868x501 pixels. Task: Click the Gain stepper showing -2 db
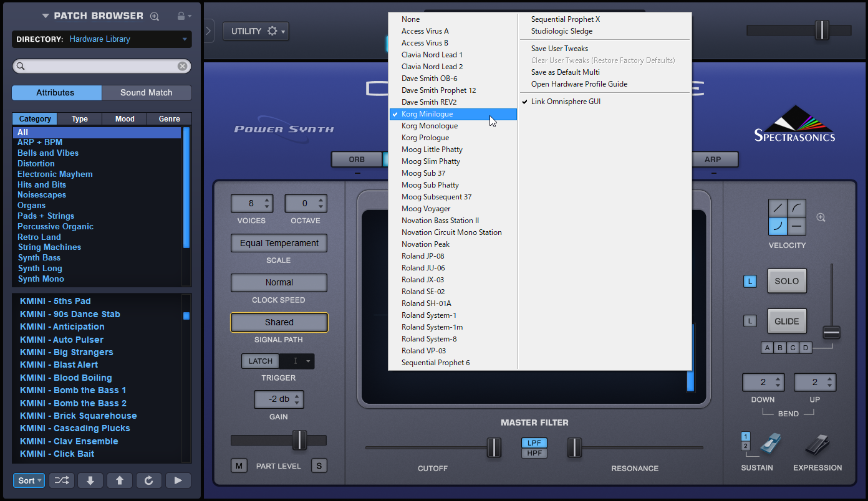pos(279,399)
